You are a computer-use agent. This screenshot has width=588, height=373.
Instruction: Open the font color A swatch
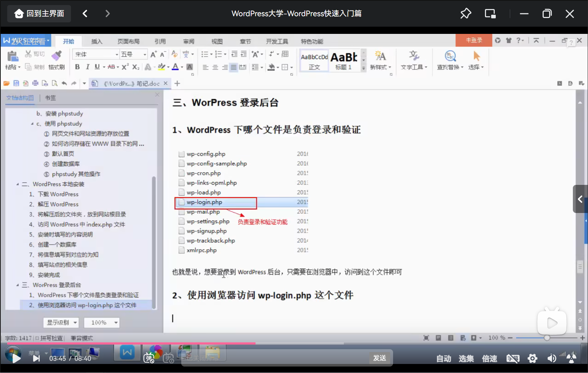[175, 67]
